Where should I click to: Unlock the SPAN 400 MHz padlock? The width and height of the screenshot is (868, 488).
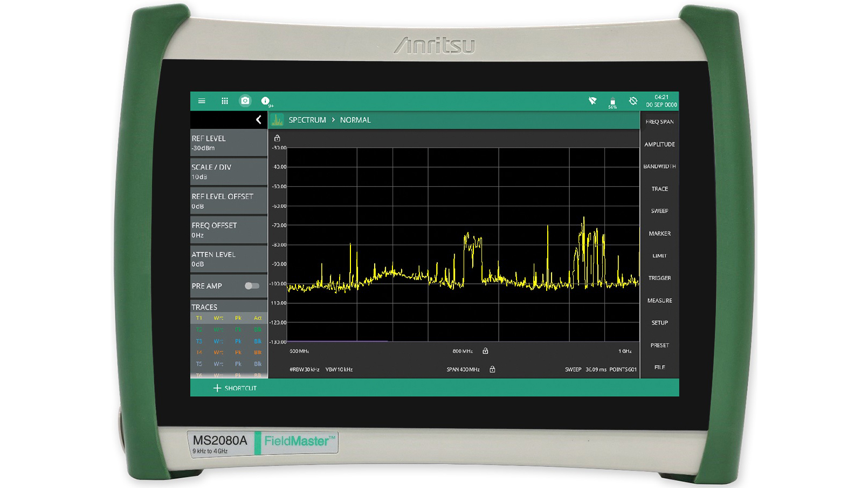pos(492,370)
